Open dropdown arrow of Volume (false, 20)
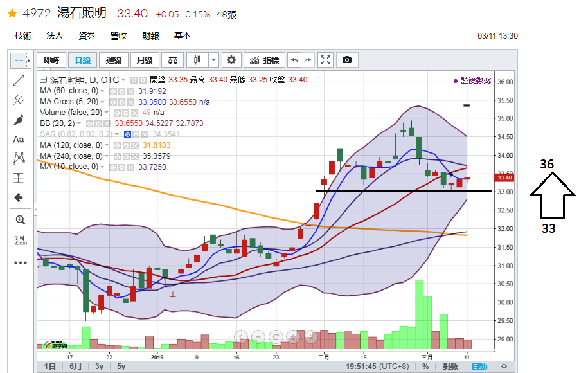Viewport: 588px width, 373px height. [106, 113]
